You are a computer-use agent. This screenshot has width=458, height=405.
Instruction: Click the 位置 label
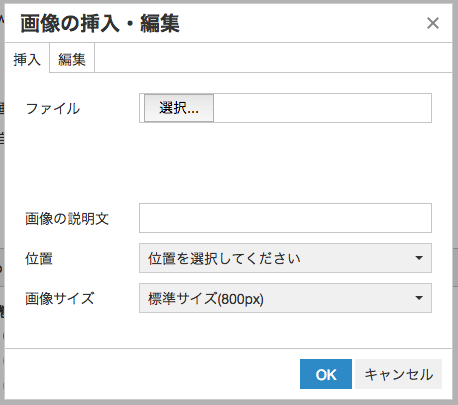pyautogui.click(x=39, y=259)
